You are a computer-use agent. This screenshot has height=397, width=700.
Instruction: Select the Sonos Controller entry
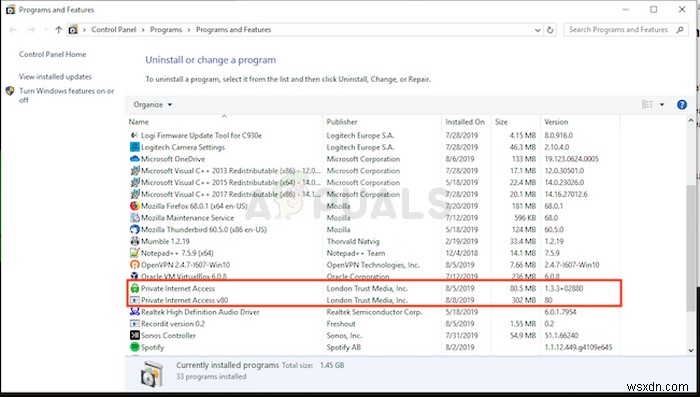coord(374,335)
